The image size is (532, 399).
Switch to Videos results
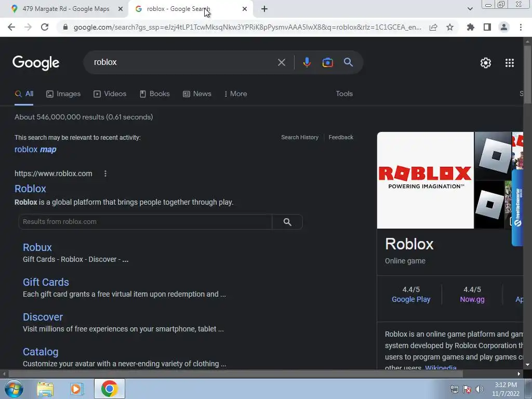click(x=110, y=94)
